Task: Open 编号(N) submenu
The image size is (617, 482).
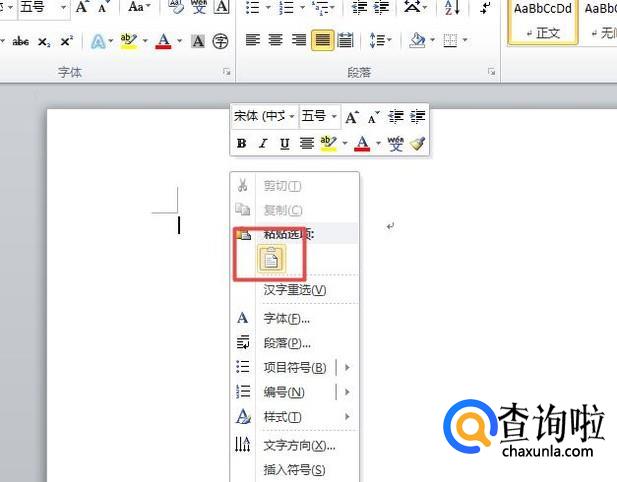Action: click(x=295, y=392)
